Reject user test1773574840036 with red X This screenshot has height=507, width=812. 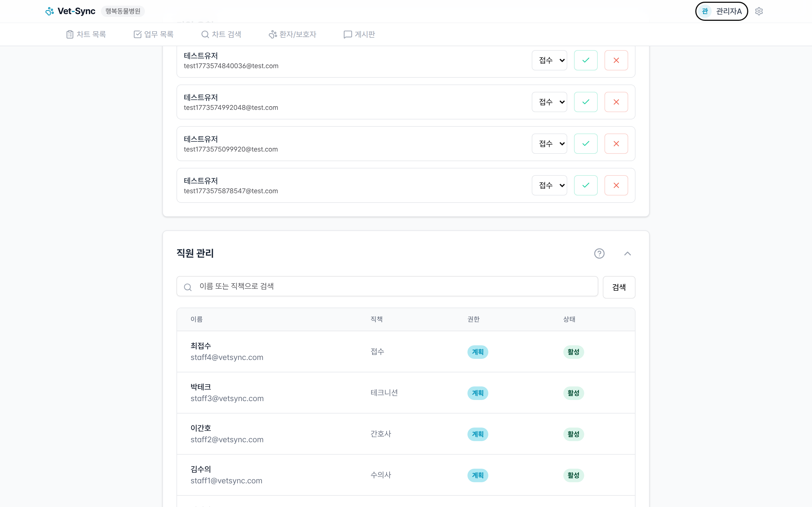[616, 60]
